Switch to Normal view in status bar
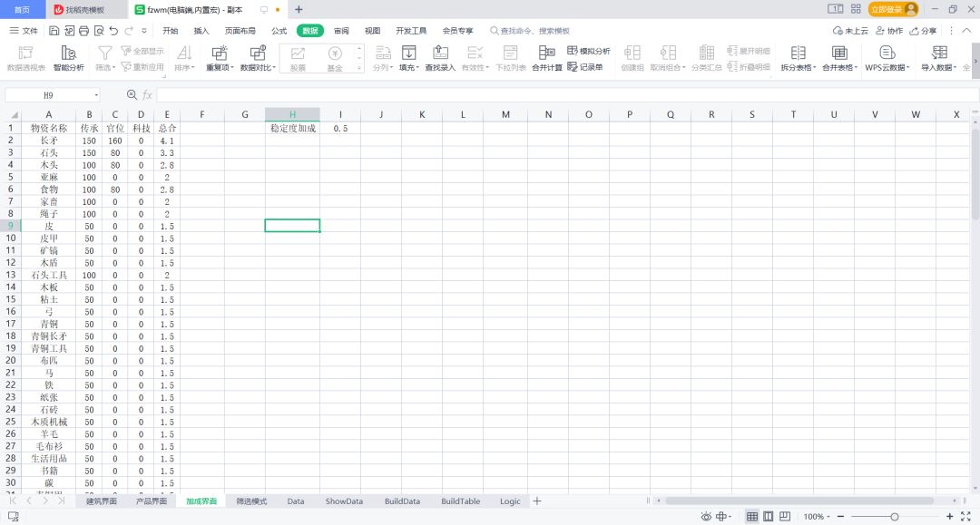Screen dimensions: 980x525 pos(752,516)
